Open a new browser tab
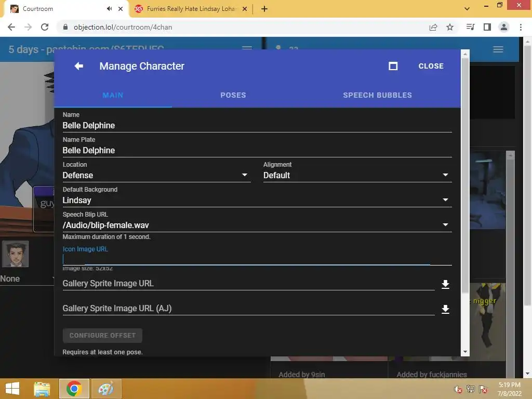Image resolution: width=532 pixels, height=399 pixels. click(x=264, y=9)
